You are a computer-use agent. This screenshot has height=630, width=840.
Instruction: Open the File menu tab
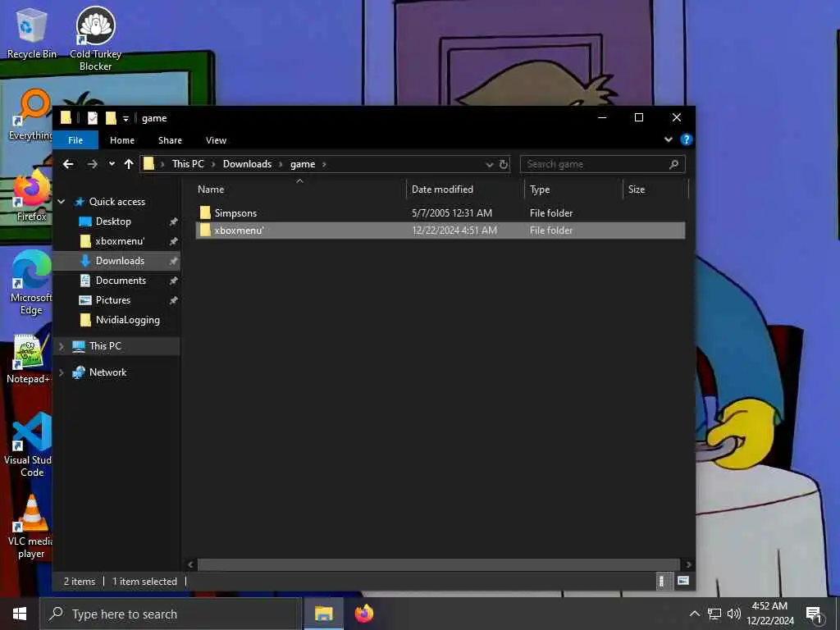tap(75, 139)
